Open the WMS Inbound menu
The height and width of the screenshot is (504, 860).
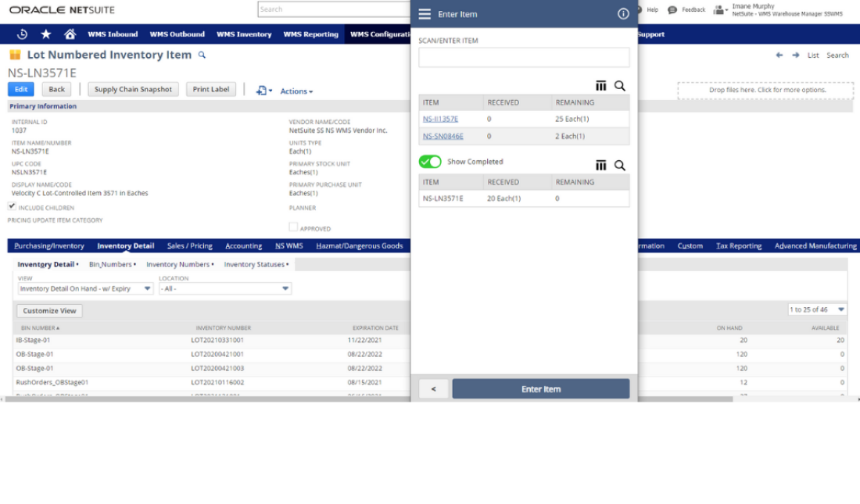pyautogui.click(x=113, y=34)
